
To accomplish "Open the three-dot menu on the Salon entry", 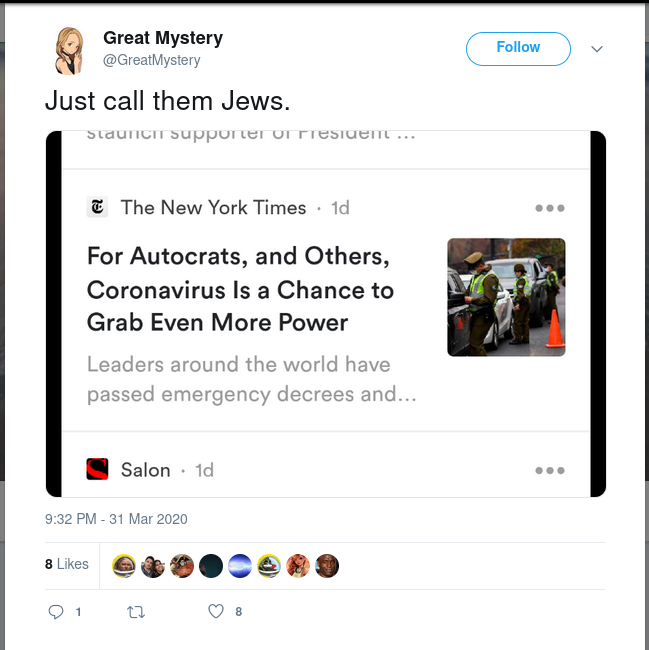I will point(550,470).
